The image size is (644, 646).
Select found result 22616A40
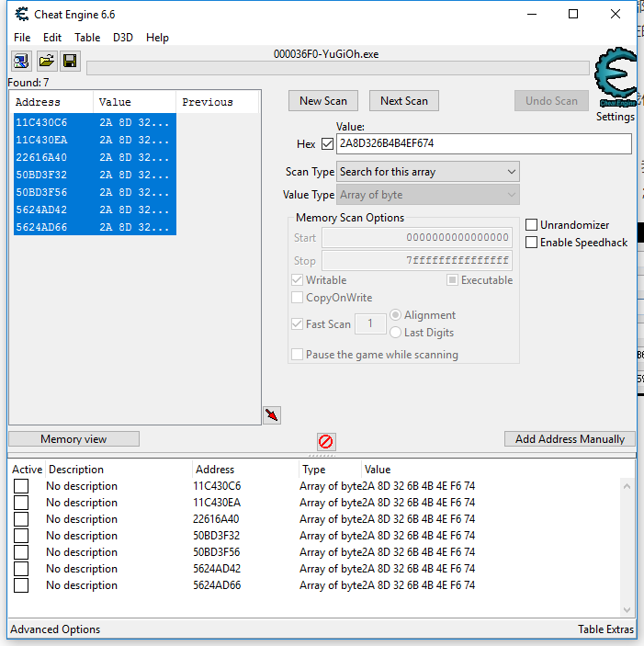[x=96, y=157]
